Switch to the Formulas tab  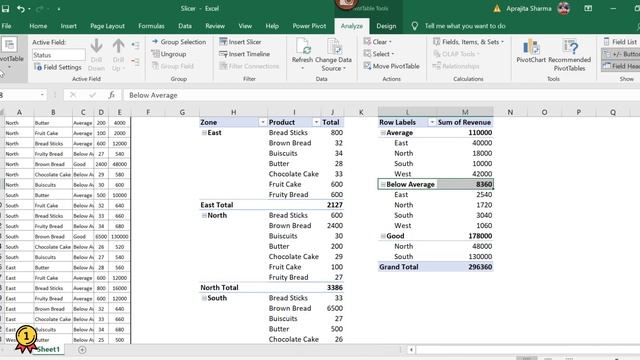(x=151, y=26)
